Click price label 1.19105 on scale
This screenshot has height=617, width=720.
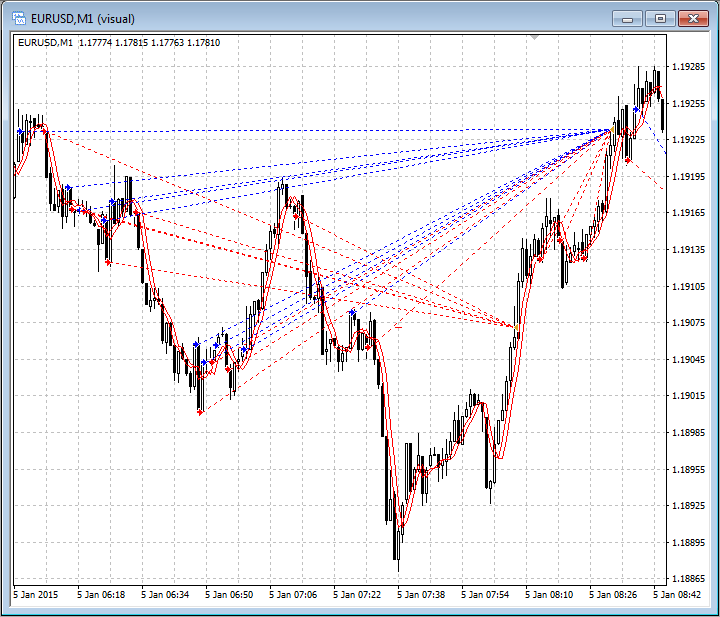(688, 286)
